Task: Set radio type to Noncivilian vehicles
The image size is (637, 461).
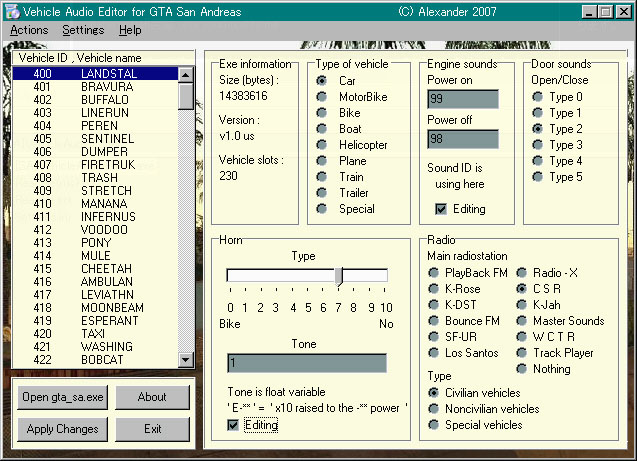Action: click(433, 409)
